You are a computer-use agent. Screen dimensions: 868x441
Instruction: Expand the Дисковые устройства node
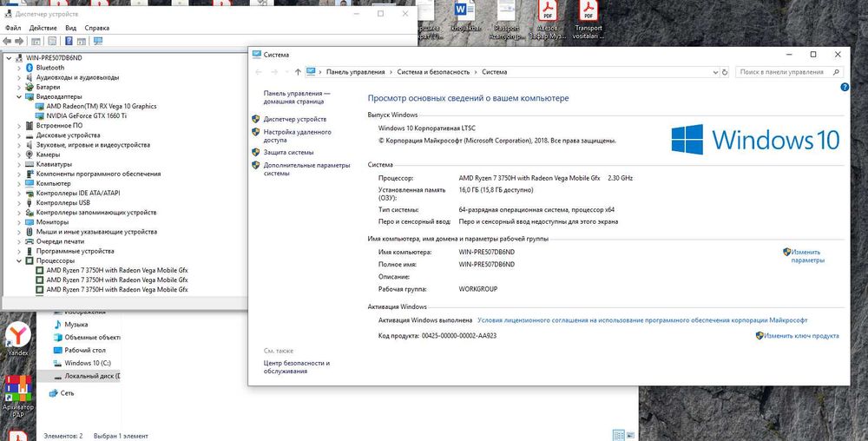tap(19, 135)
